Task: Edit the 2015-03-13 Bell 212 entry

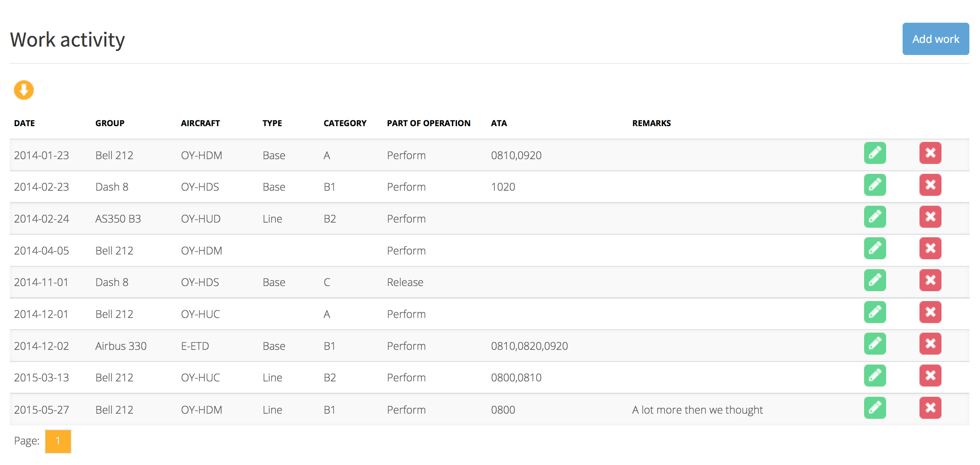Action: click(875, 376)
